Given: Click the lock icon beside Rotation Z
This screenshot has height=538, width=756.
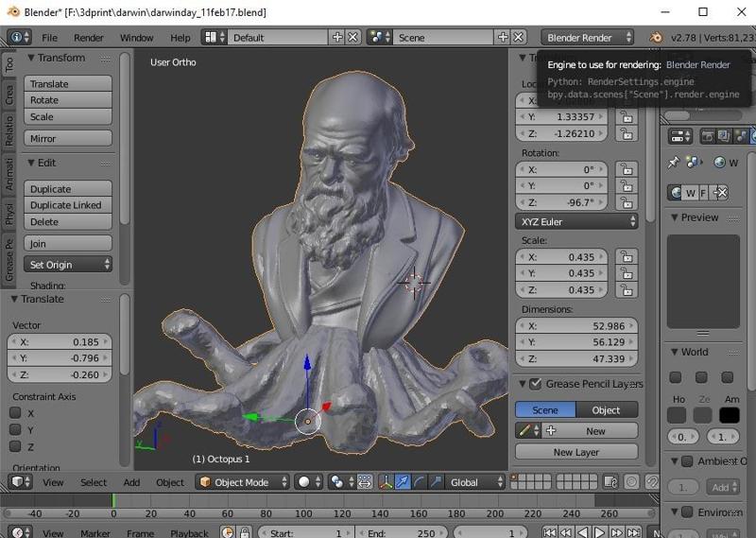Looking at the screenshot, I should pos(625,202).
